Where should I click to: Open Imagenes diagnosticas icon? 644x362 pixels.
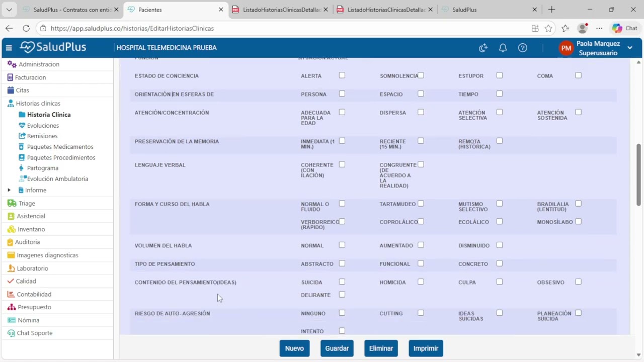tap(11, 255)
